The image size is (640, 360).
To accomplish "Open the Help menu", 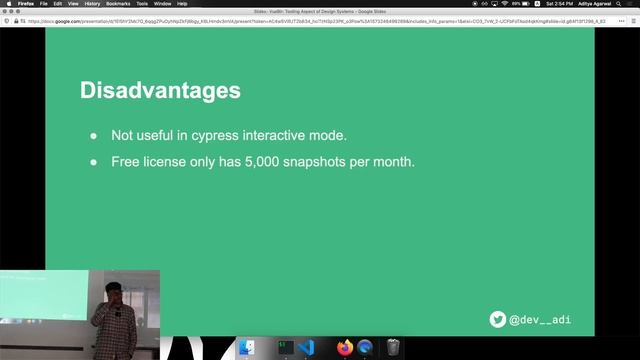I will click(182, 4).
